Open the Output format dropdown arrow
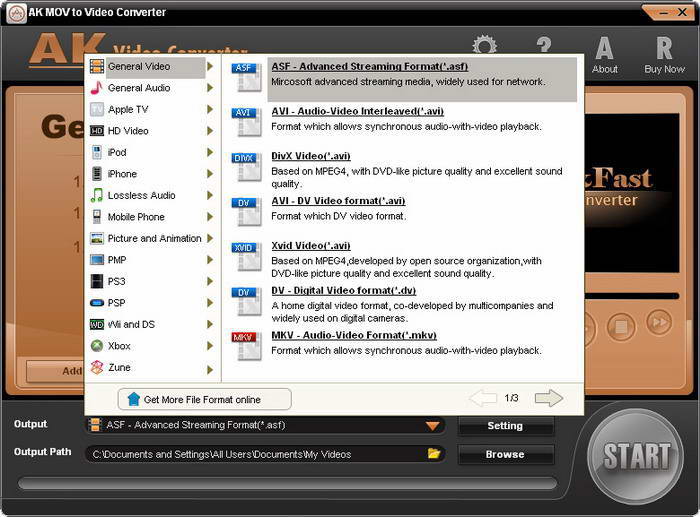700x517 pixels. tap(432, 425)
